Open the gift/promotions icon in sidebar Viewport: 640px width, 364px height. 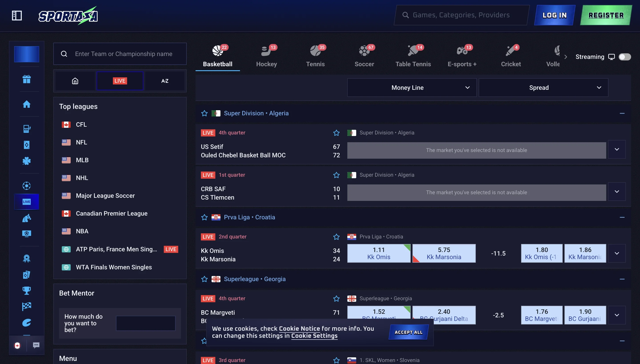click(x=26, y=79)
